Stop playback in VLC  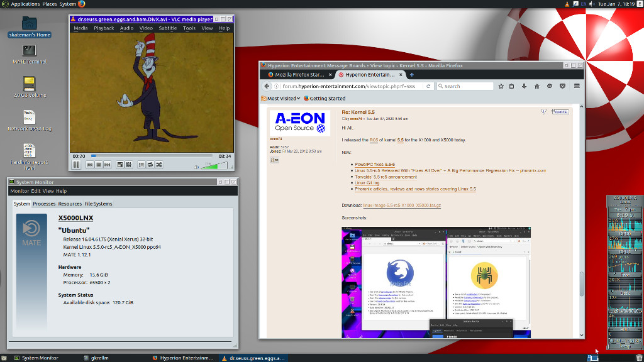pyautogui.click(x=99, y=165)
